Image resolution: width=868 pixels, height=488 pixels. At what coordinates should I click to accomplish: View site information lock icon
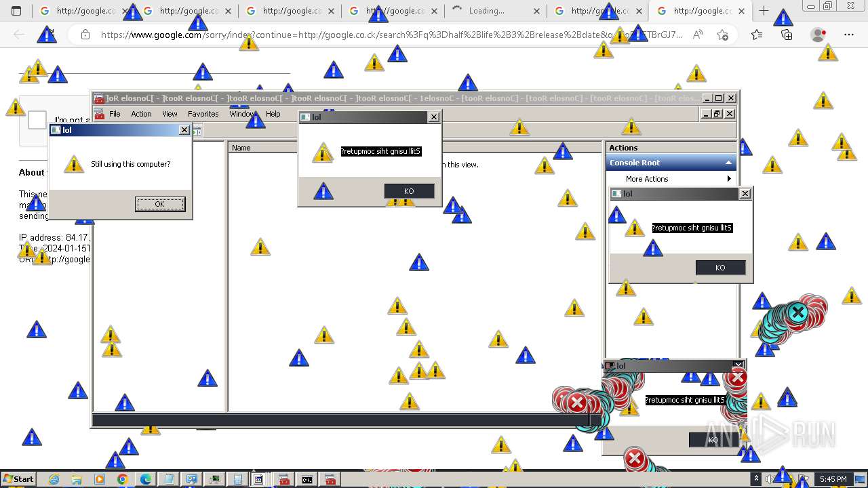tap(85, 35)
